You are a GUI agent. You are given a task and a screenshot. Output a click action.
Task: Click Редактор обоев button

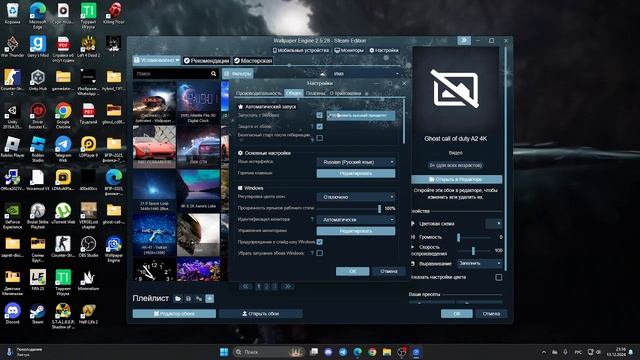(174, 313)
